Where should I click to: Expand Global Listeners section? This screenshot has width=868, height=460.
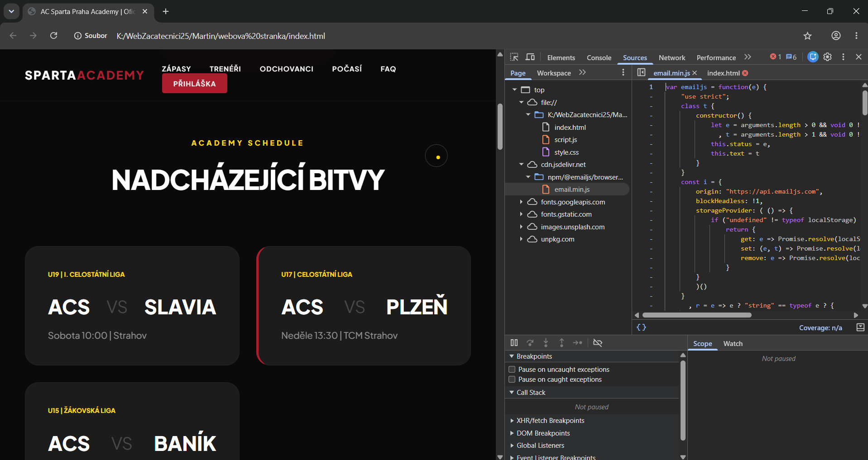pyautogui.click(x=512, y=446)
